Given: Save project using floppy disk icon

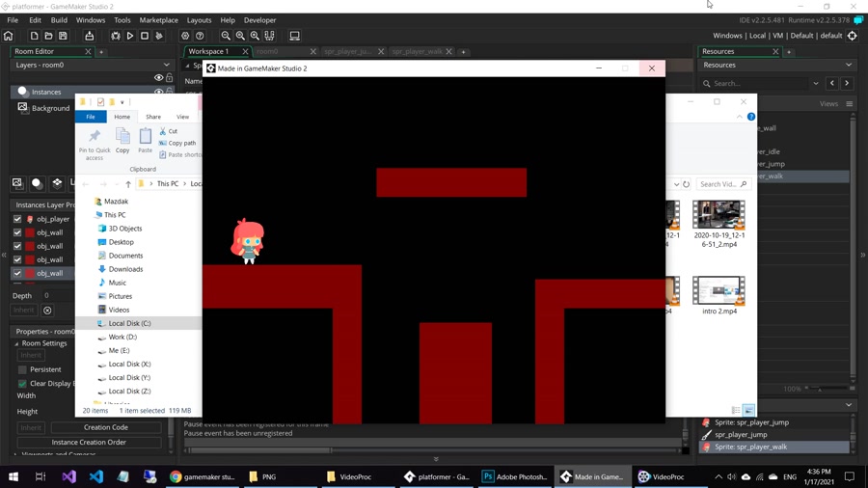Looking at the screenshot, I should coord(63,36).
